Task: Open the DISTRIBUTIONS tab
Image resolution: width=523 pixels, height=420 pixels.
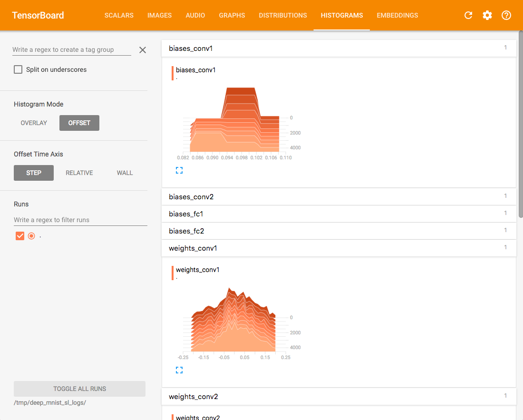Action: coord(283,15)
